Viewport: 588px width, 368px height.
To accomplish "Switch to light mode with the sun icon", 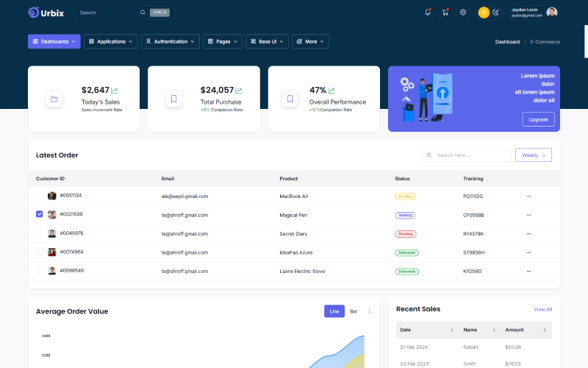I will (484, 13).
